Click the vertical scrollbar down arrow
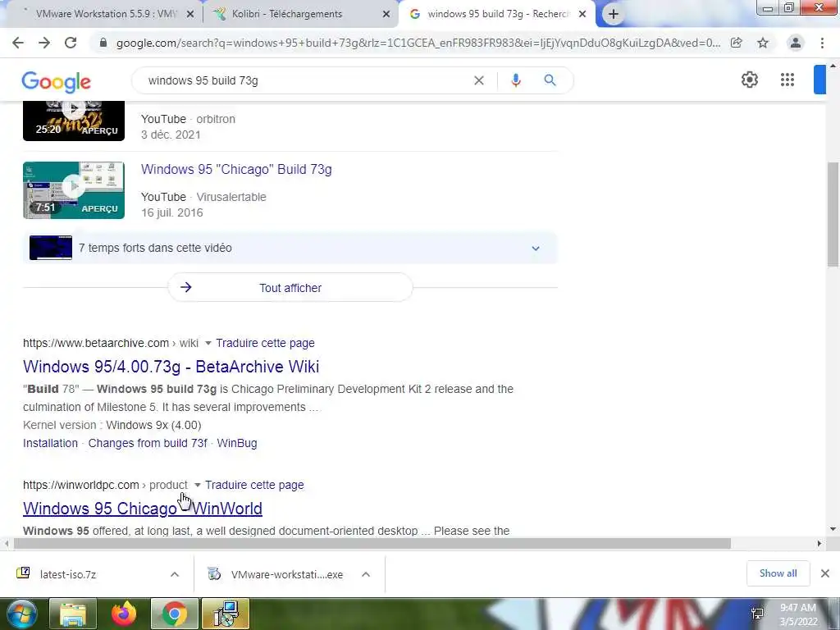Viewport: 840px width, 630px height. (833, 529)
